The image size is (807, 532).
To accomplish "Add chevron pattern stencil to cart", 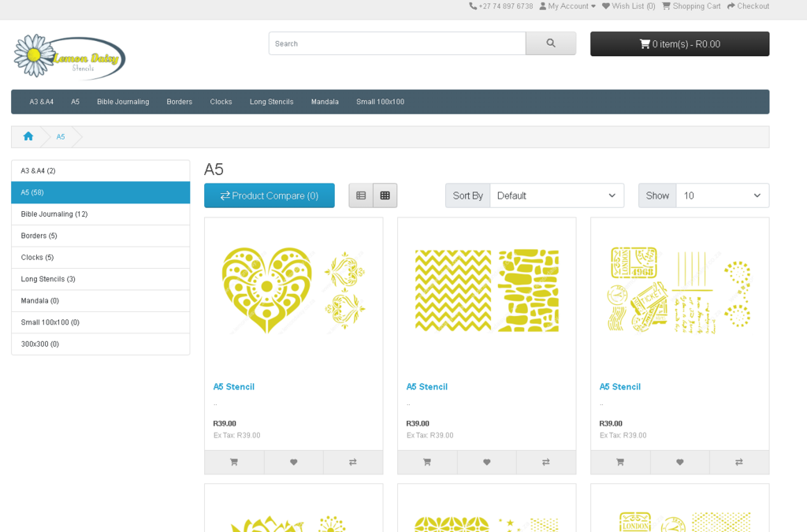I will tap(427, 462).
